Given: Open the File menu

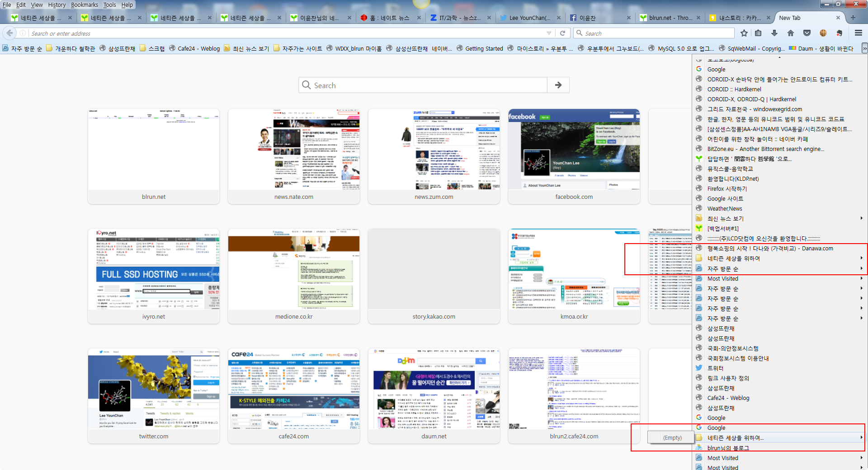Looking at the screenshot, I should (7, 5).
